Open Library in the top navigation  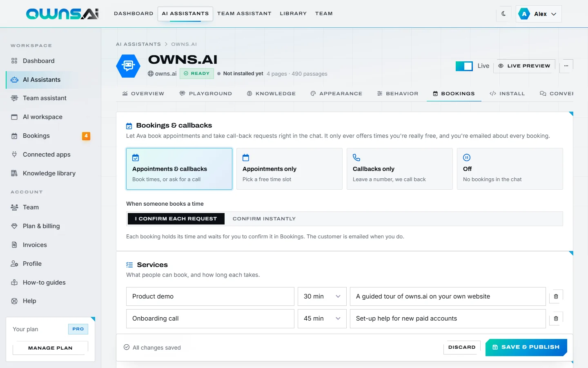click(x=293, y=13)
